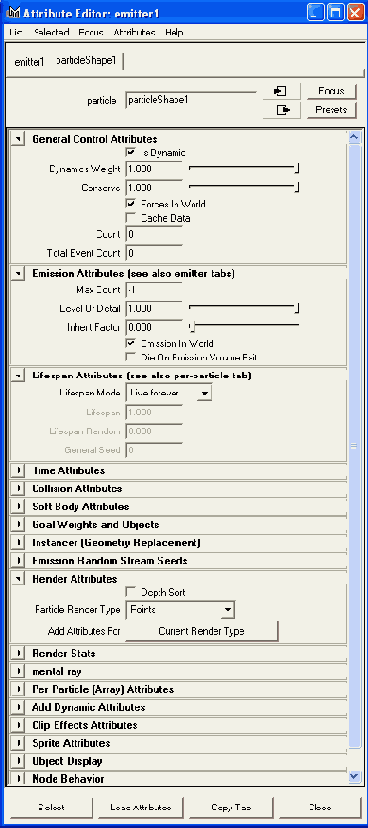This screenshot has width=368, height=828.
Task: Switch to the emitter1 tab
Action: 29,62
